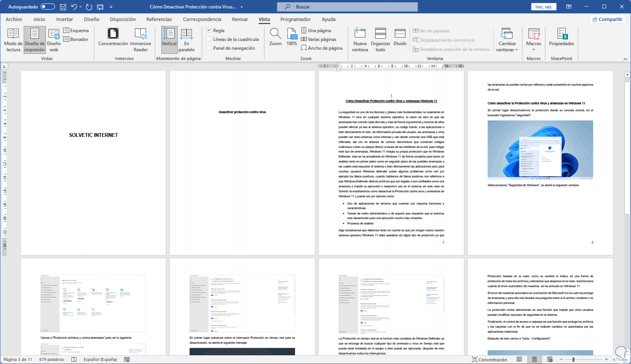
Task: Open Esquema outline view
Action: point(76,31)
